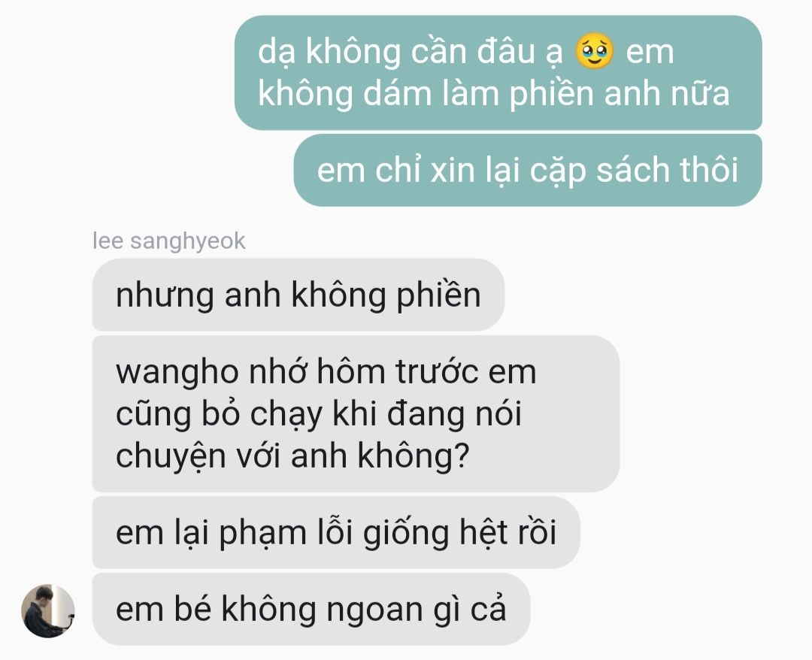
Task: Select the message starting with 'wangho nhớ hôm trước'
Action: (x=356, y=413)
